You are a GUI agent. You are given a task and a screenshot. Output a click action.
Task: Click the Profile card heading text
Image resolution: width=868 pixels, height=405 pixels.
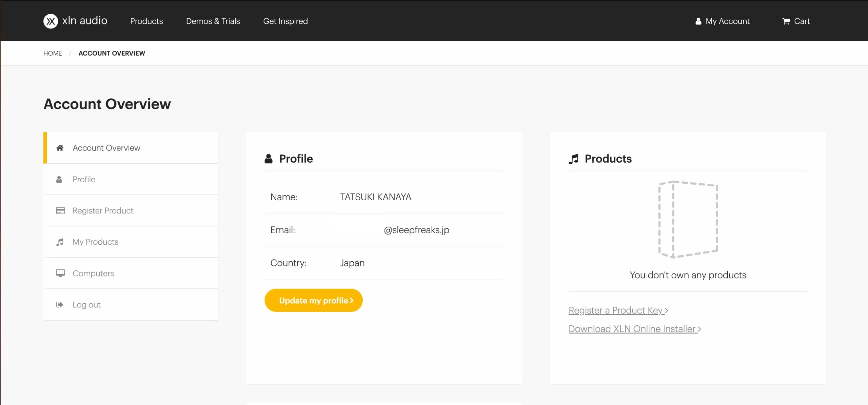[296, 159]
